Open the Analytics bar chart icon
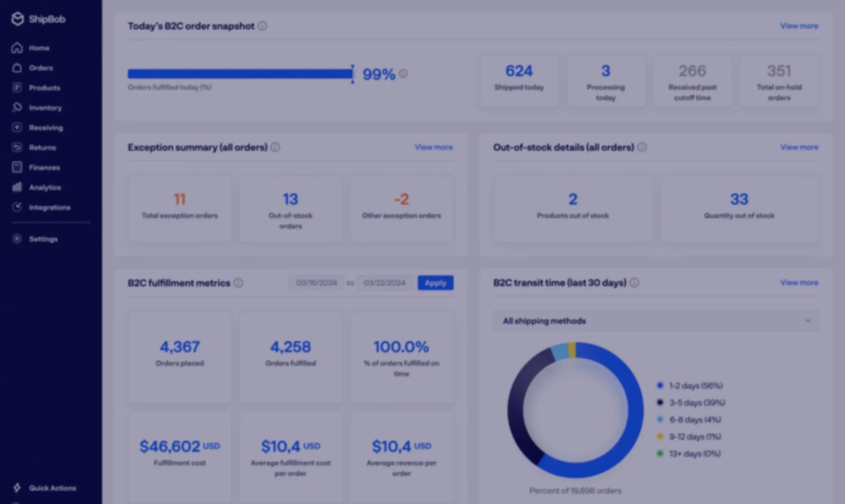This screenshot has width=845, height=504. coord(17,187)
